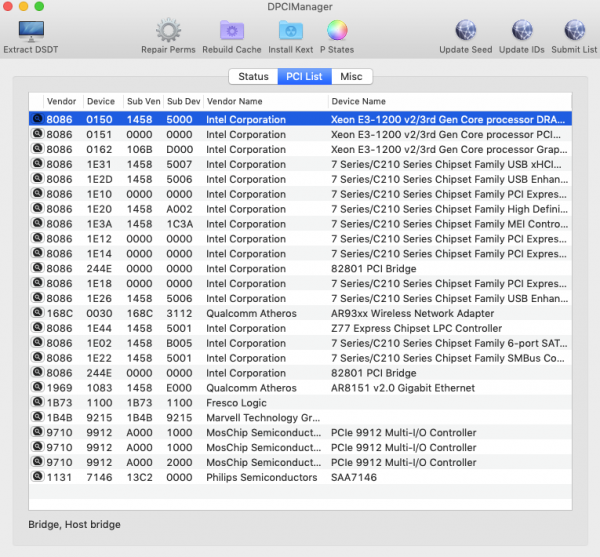Viewport: 600px width, 557px height.
Task: Click magnifier icon on Qualcomm AR93xx row
Action: (36, 313)
